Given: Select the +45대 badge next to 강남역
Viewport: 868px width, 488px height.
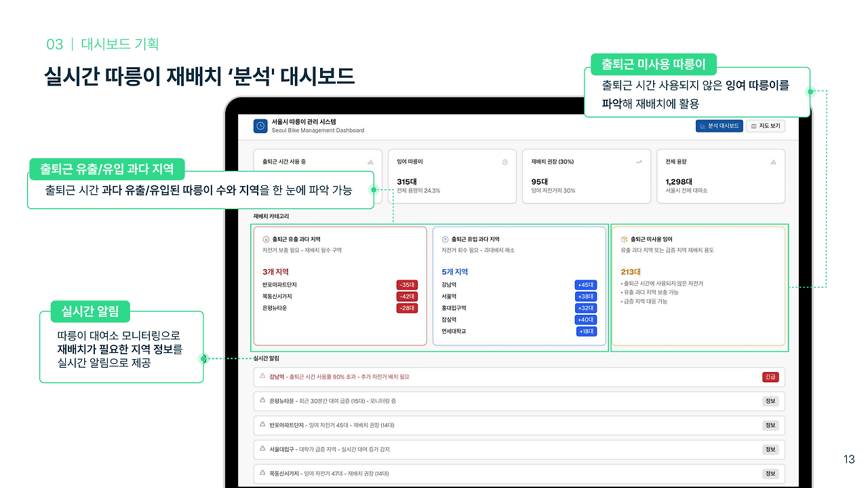Looking at the screenshot, I should click(x=585, y=284).
